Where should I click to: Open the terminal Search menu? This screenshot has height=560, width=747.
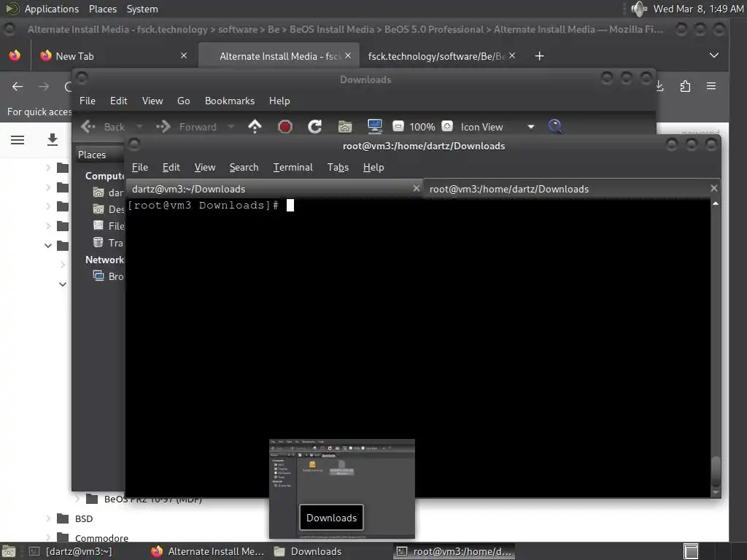click(x=244, y=167)
